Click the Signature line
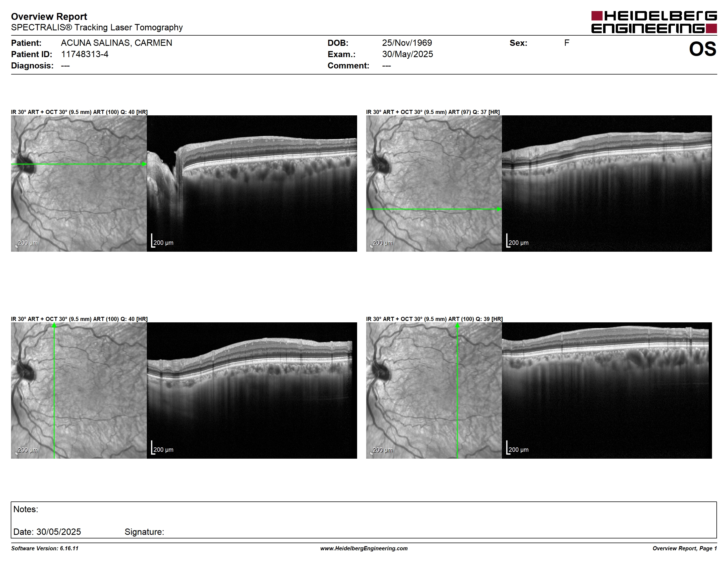 (x=144, y=532)
